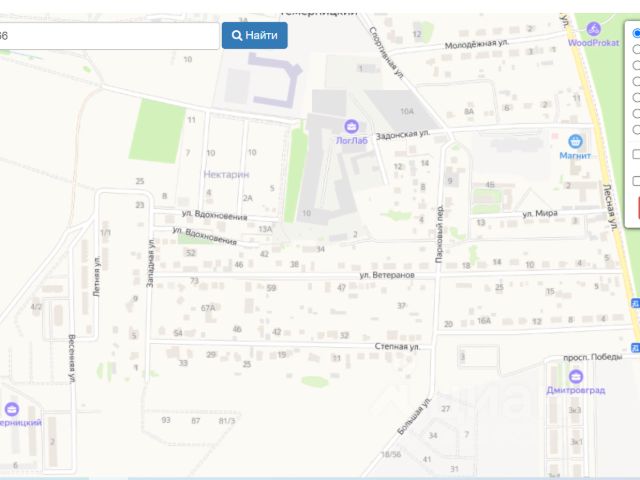The image size is (640, 480).
Task: Select the last radio button in the right panel
Action: pyautogui.click(x=636, y=129)
